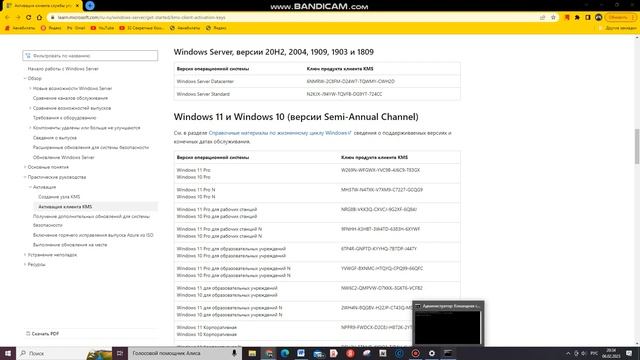Open Microsoft Edge from the taskbar
This screenshot has width=640, height=360.
[x=285, y=353]
